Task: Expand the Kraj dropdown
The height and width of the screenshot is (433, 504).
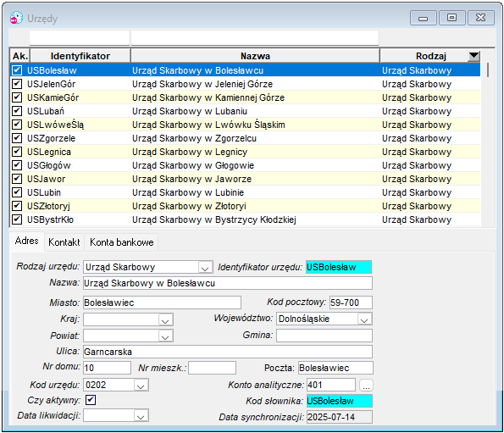Action: tap(165, 319)
